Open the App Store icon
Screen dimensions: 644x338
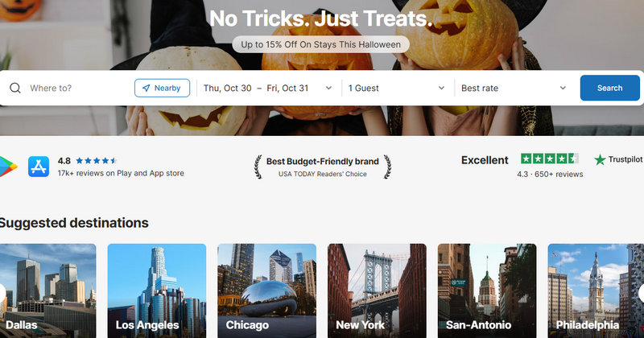click(x=39, y=167)
